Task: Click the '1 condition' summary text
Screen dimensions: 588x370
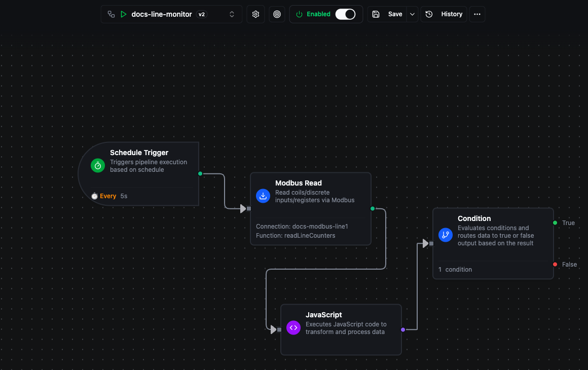Action: point(455,270)
